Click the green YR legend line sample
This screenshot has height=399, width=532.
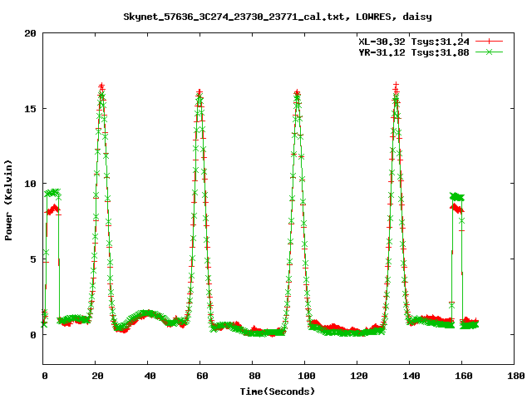(489, 52)
